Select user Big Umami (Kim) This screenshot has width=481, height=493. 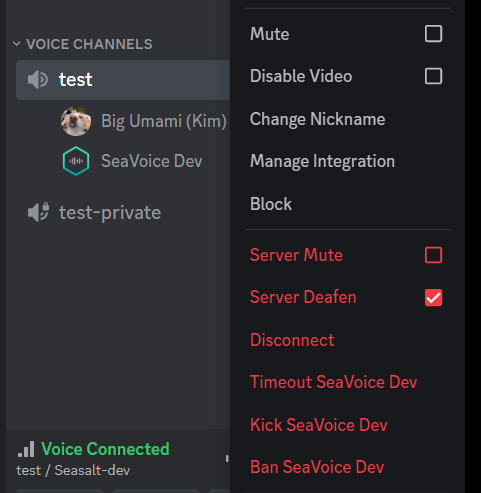(164, 121)
